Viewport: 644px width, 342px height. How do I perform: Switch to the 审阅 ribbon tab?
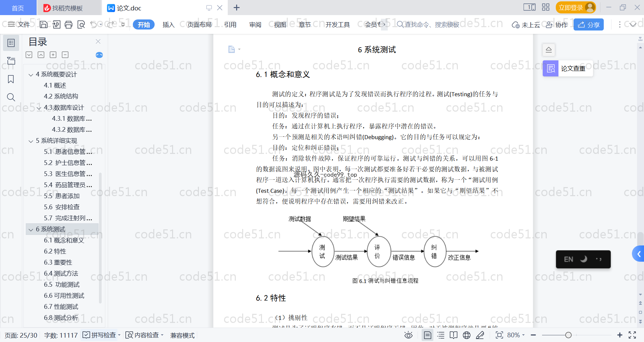pyautogui.click(x=255, y=24)
